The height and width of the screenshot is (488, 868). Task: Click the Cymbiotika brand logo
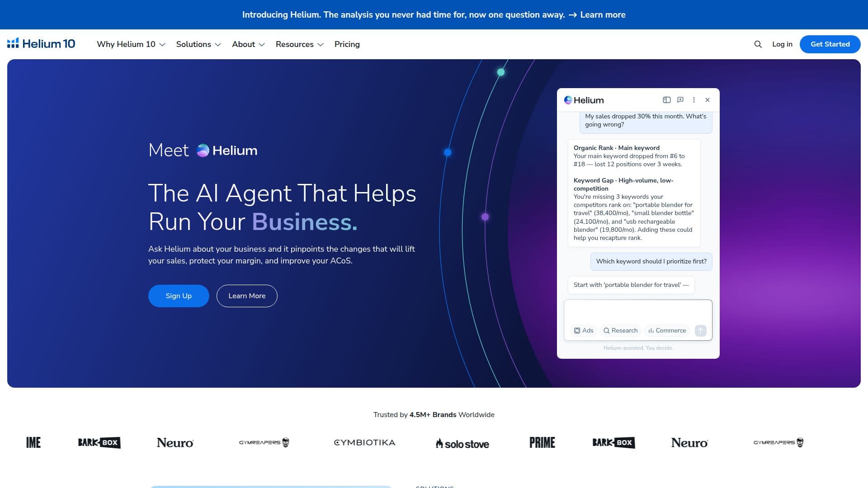[x=364, y=443]
